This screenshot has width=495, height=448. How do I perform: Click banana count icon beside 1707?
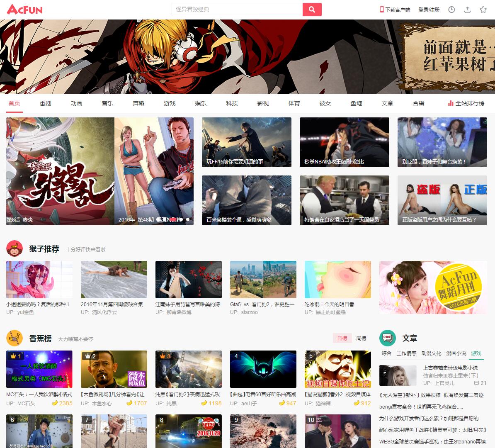pyautogui.click(x=129, y=403)
